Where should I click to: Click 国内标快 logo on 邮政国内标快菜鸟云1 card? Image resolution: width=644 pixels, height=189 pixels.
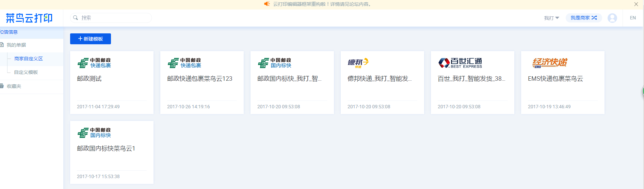click(x=94, y=133)
